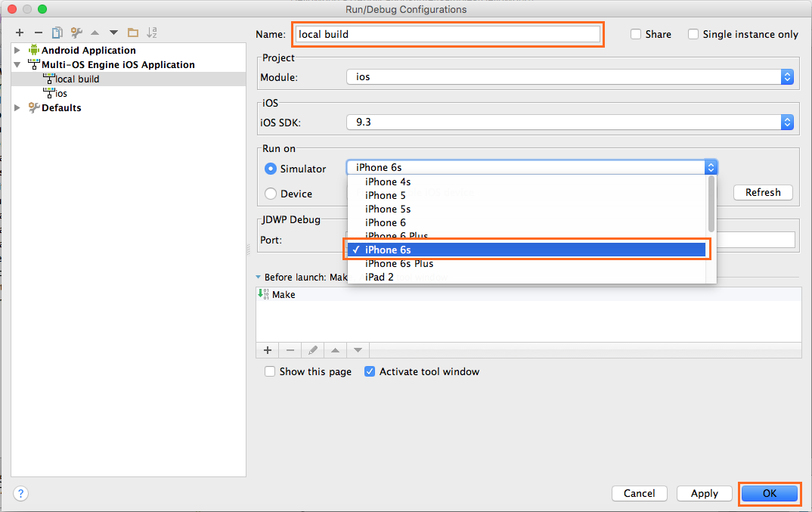This screenshot has height=512, width=812.
Task: Move configuration up in toolbar
Action: point(95,33)
